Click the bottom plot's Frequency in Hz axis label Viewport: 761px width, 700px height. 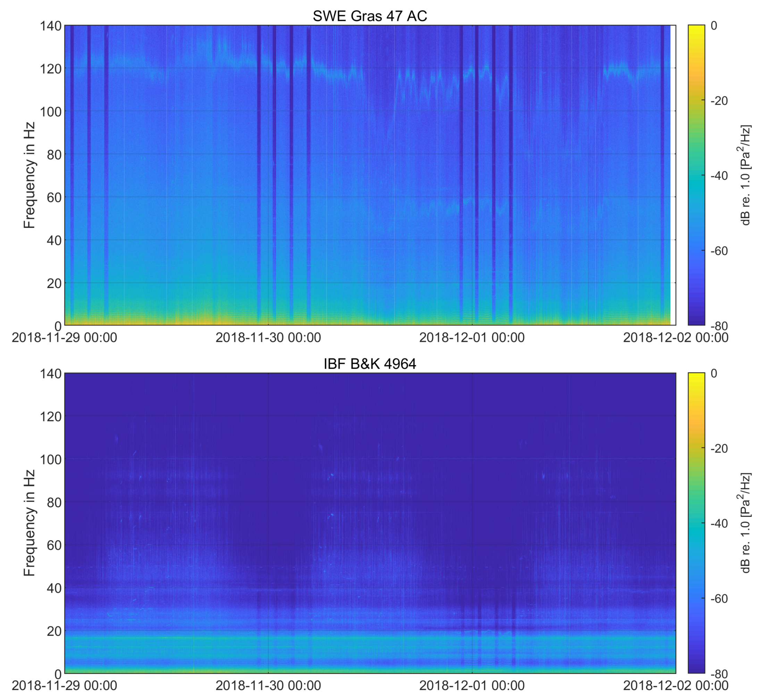click(29, 523)
